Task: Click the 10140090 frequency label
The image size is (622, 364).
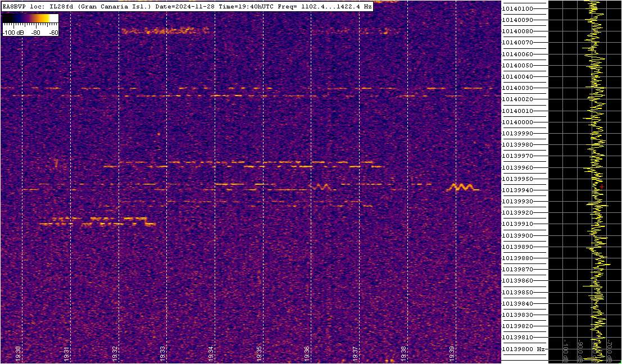Action: point(517,20)
